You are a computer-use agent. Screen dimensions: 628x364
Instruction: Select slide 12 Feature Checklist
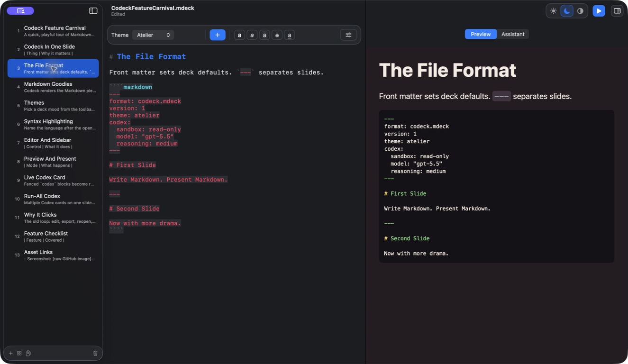(53, 237)
